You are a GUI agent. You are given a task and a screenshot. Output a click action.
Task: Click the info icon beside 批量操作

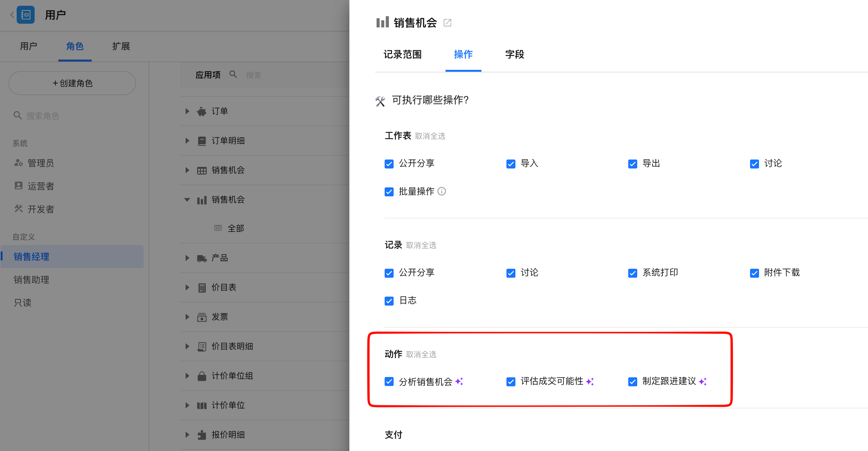441,191
